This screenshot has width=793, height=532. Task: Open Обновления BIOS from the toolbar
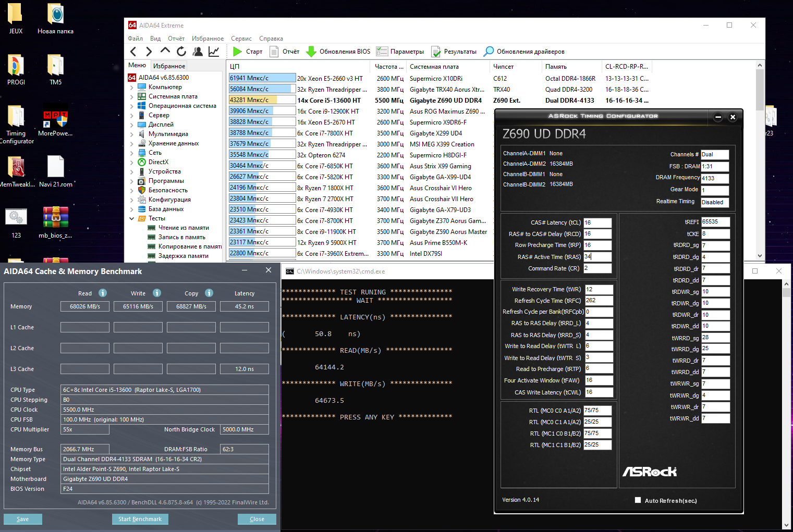[338, 52]
